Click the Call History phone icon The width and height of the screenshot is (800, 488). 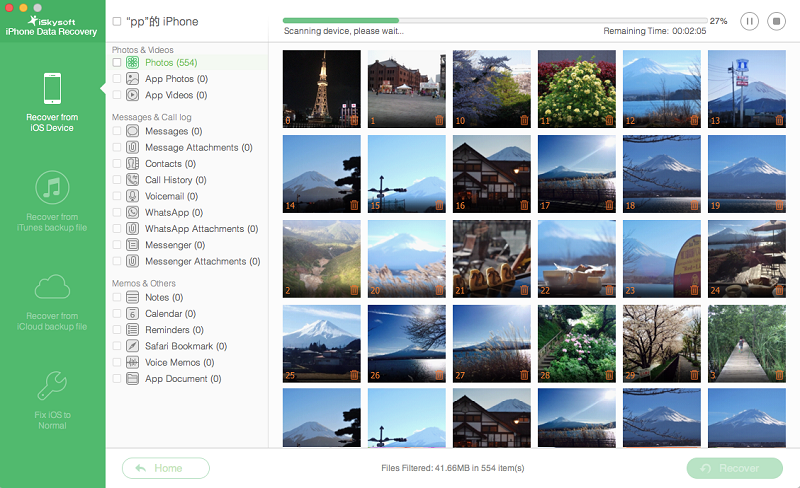[132, 180]
